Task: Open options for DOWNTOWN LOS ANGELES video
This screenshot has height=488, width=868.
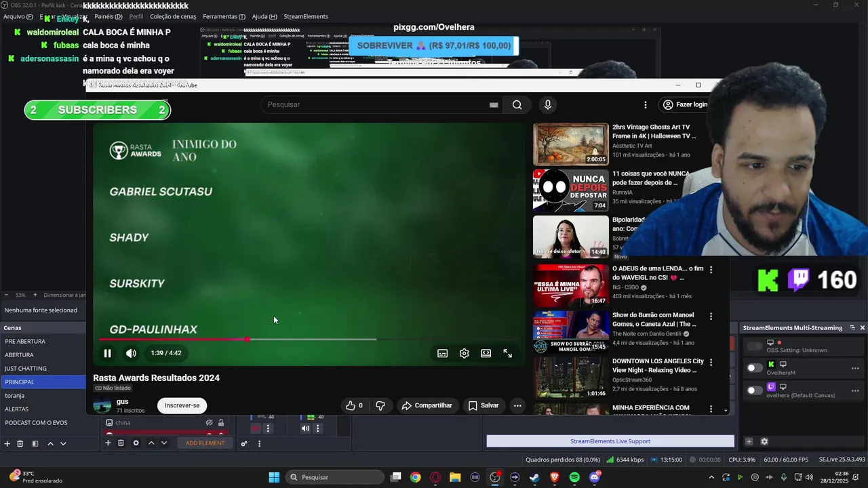Action: (711, 363)
